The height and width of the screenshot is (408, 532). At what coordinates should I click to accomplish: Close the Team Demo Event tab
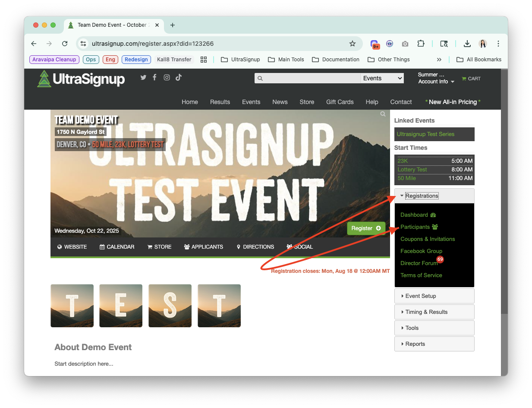pyautogui.click(x=157, y=25)
